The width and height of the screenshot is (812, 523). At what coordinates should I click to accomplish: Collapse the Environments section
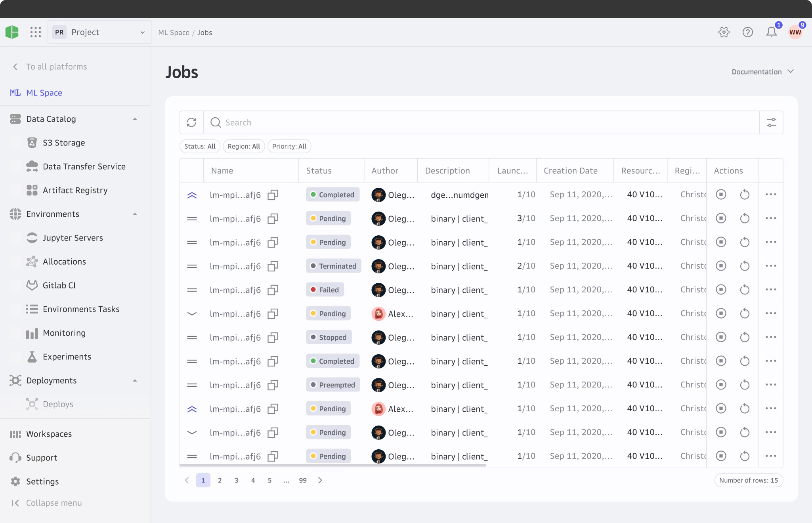[x=135, y=214]
